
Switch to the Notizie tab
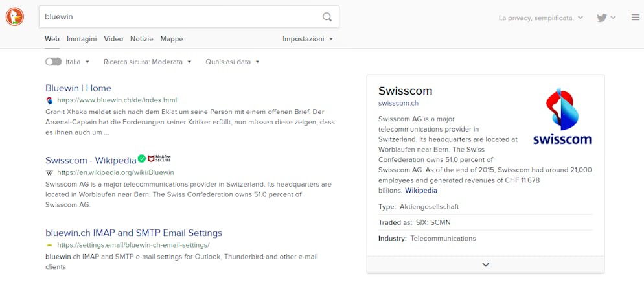[142, 39]
